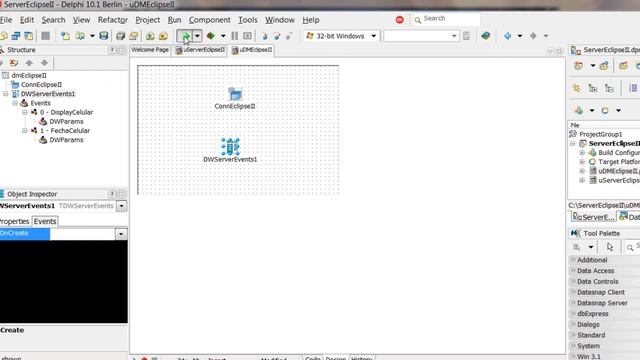640x360 pixels.
Task: Click the Pause toolbar icon
Action: tap(235, 36)
